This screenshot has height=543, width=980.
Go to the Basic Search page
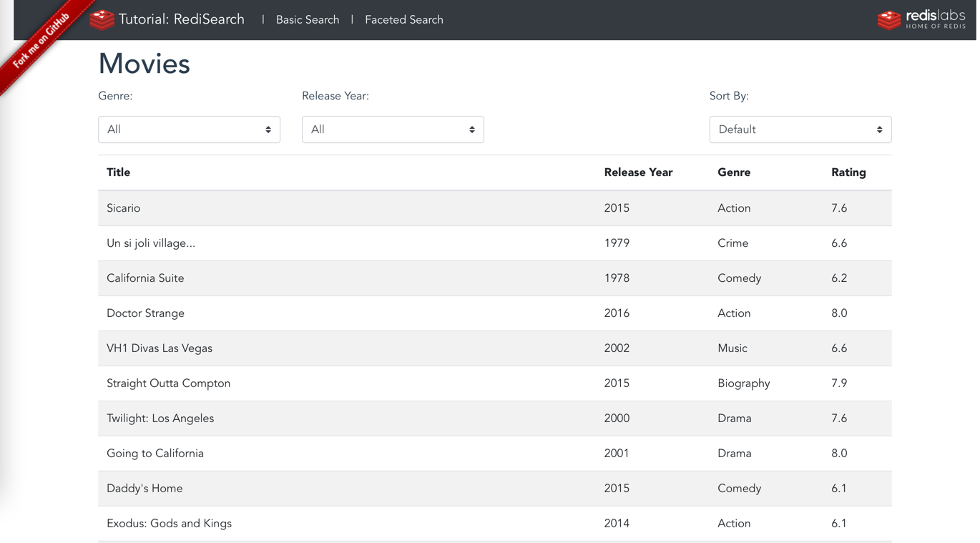point(308,20)
